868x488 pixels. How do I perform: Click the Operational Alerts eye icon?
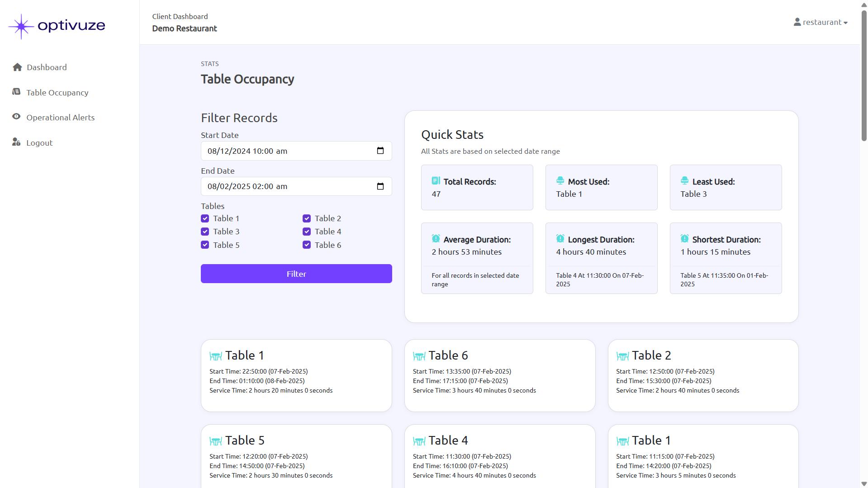16,117
